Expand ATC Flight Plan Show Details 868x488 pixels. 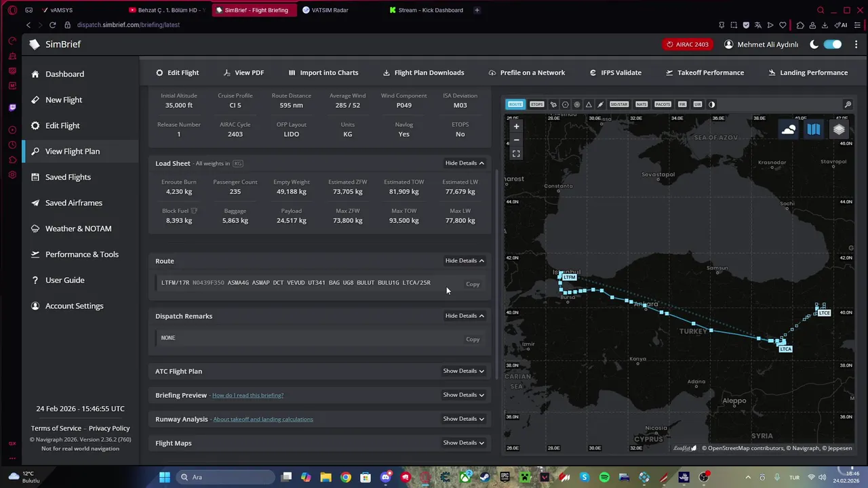pyautogui.click(x=464, y=371)
